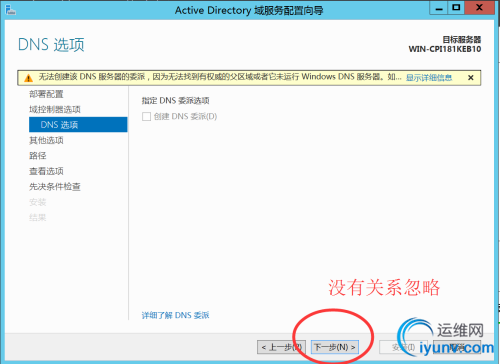Click the wizard app icon in title bar
Viewport: 500px width, 364px height.
(10, 10)
